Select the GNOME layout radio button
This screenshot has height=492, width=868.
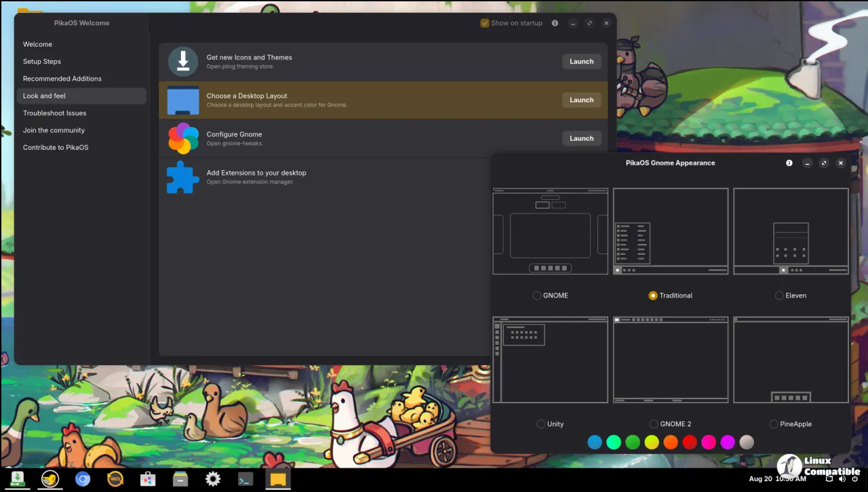pyautogui.click(x=537, y=295)
